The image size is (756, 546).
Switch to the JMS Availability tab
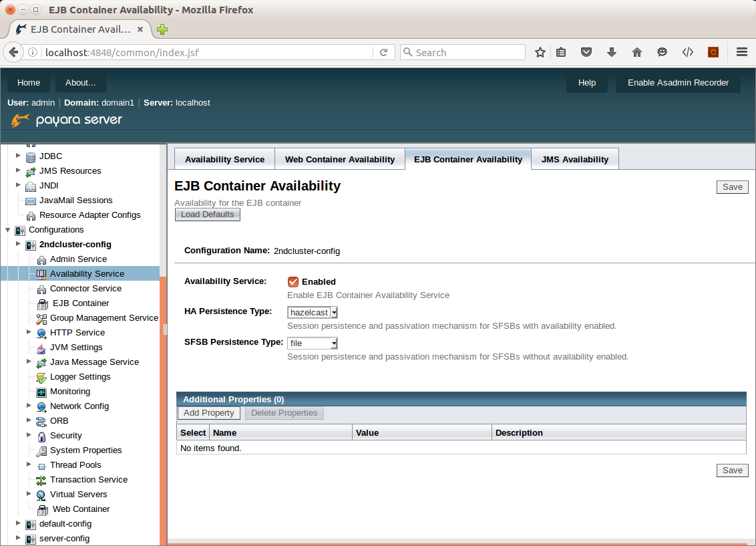574,159
